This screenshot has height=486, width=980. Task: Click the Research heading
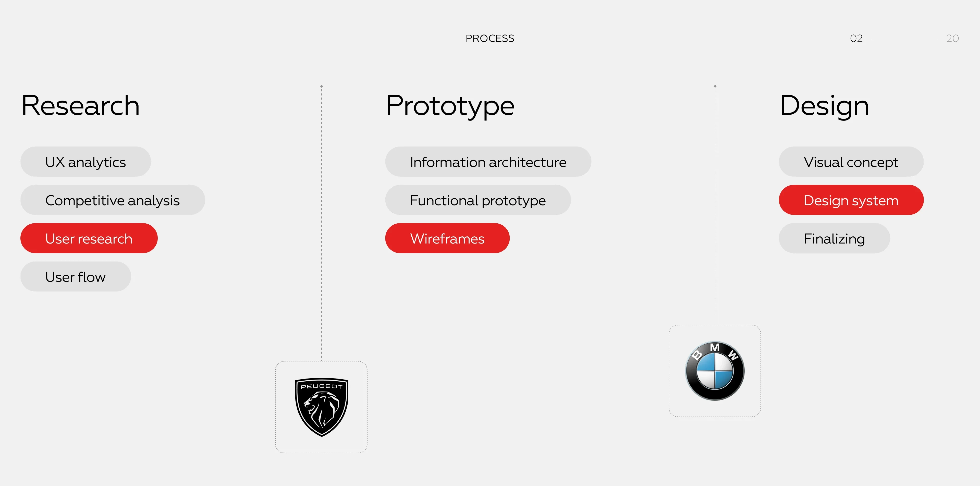point(81,105)
